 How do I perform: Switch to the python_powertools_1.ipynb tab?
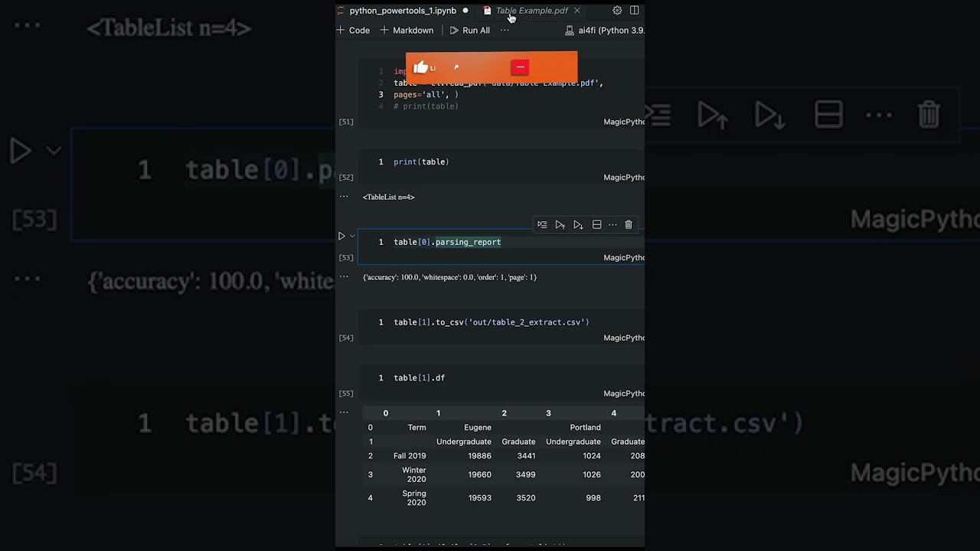tap(403, 11)
